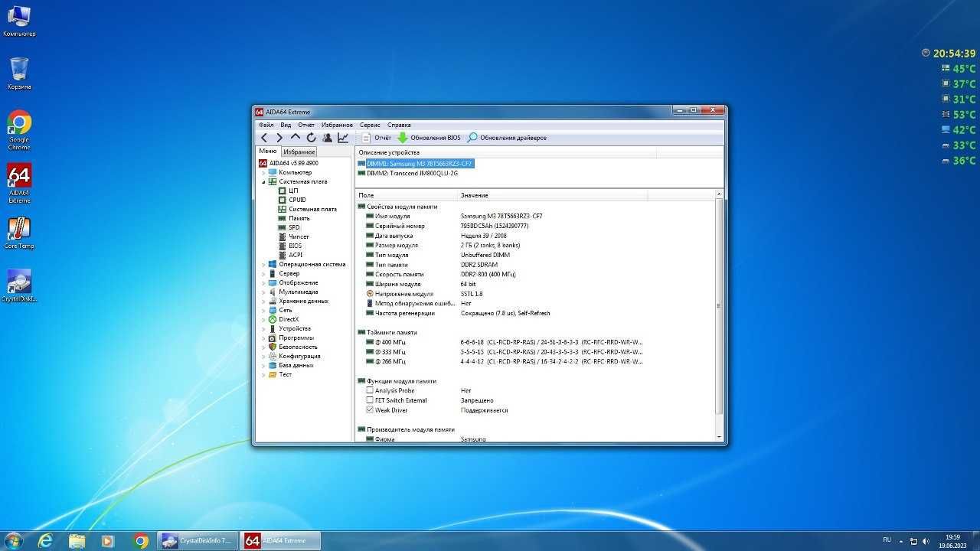Open the Компьютер desktop icon

tap(19, 21)
